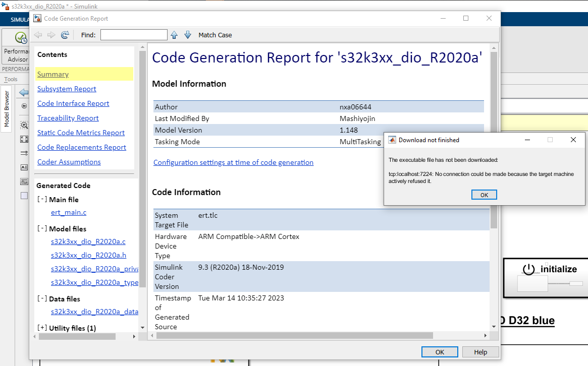Open the Subsystem Report page

[x=67, y=89]
